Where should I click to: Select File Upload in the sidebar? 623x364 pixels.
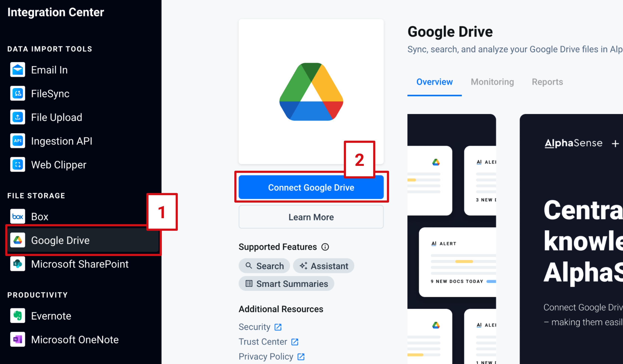83,117
